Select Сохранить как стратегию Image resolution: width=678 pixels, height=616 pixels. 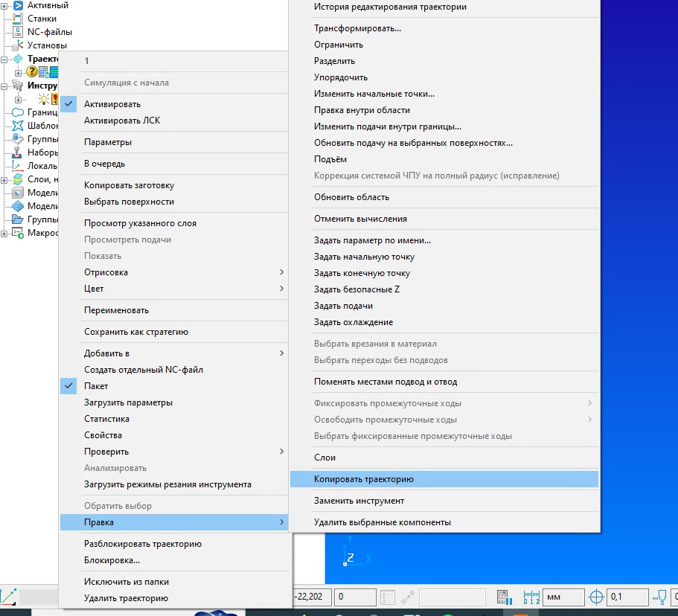(x=174, y=332)
